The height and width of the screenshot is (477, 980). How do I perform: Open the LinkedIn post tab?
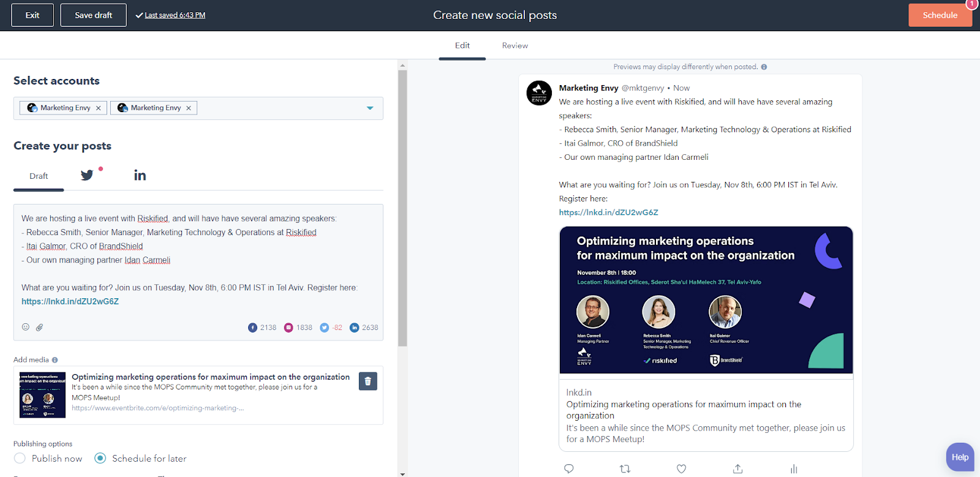click(x=140, y=175)
